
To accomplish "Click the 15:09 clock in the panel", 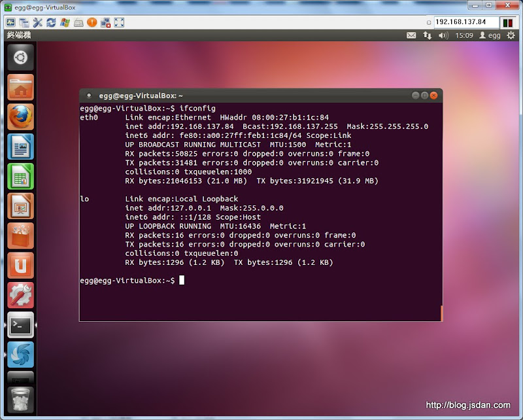I will tap(464, 35).
